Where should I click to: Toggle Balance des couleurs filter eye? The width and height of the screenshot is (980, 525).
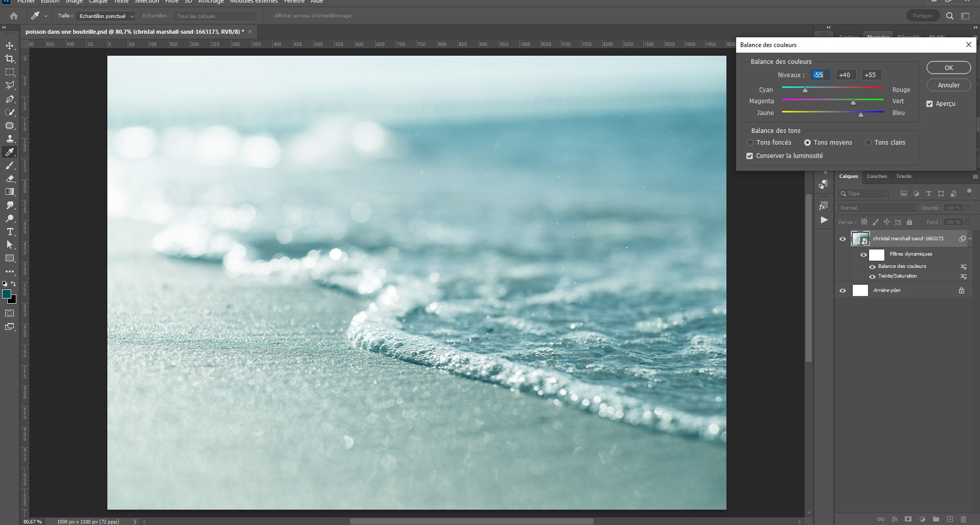[873, 267]
